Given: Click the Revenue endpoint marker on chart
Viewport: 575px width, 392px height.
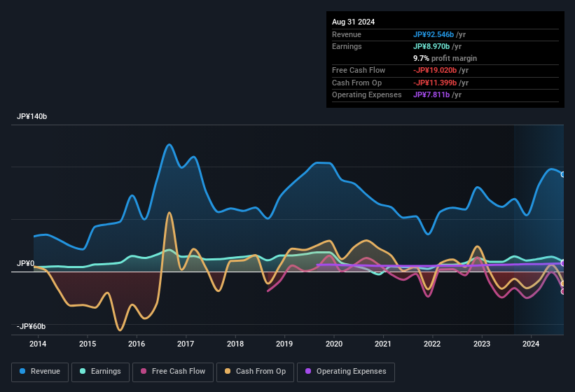Looking at the screenshot, I should 563,174.
